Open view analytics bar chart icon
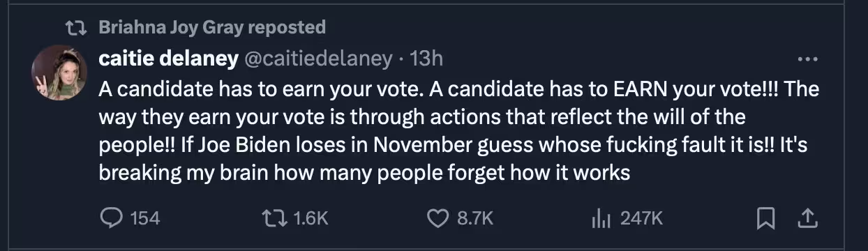Screen dimensions: 868x251 pos(601,219)
